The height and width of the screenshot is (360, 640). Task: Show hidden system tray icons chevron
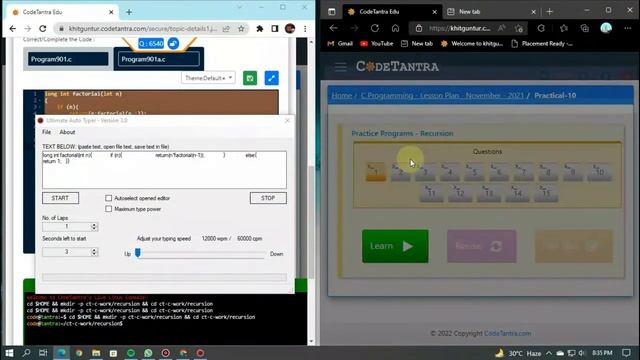pyautogui.click(x=549, y=353)
